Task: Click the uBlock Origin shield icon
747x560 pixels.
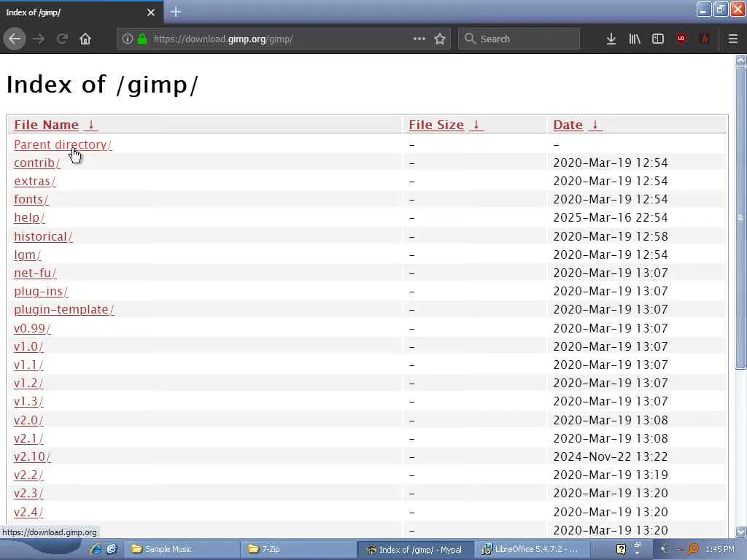Action: click(681, 39)
